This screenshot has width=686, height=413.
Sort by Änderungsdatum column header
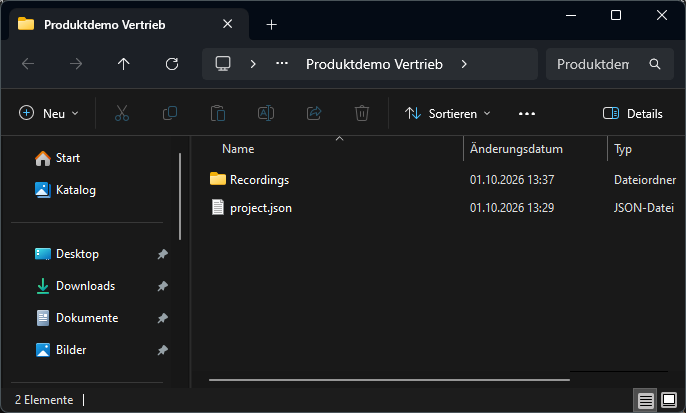tap(516, 149)
